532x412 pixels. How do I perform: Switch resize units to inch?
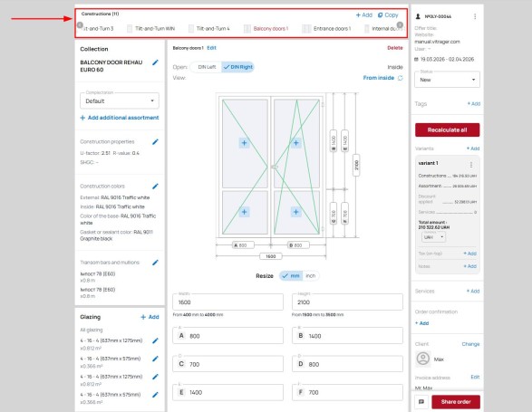(311, 275)
